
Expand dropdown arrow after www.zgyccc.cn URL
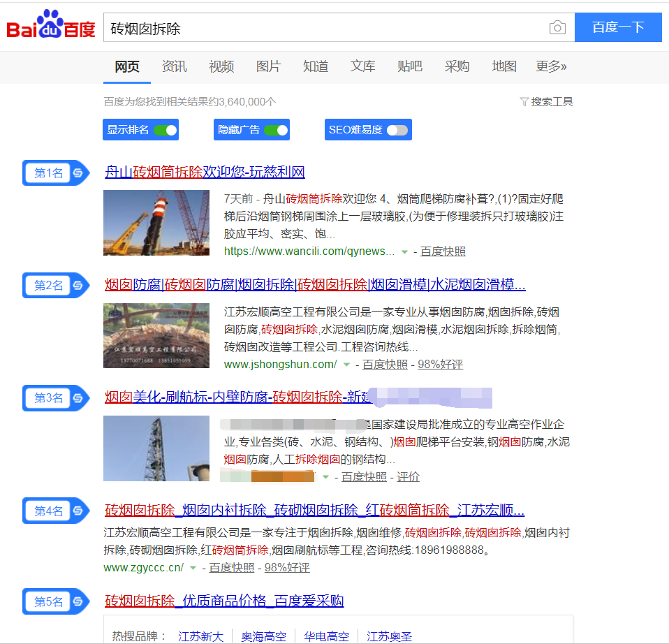click(x=193, y=568)
